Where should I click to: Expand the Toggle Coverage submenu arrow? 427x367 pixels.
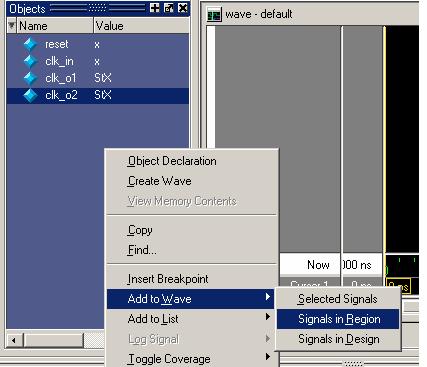pyautogui.click(x=268, y=357)
